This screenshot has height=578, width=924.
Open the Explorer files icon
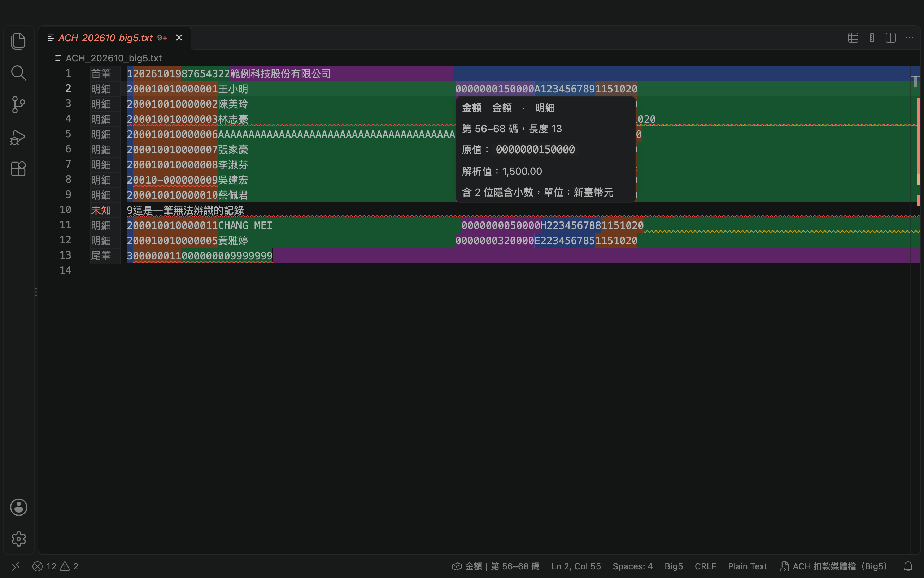point(18,41)
